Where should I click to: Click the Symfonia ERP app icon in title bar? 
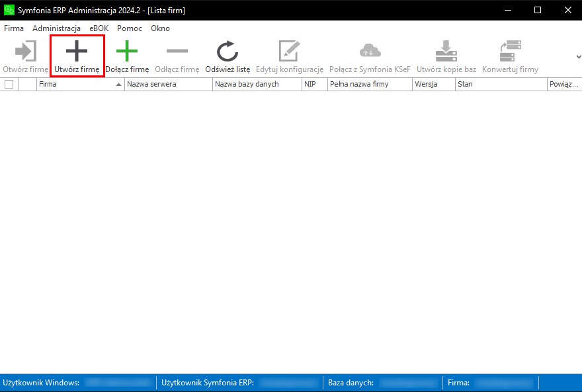tap(9, 10)
